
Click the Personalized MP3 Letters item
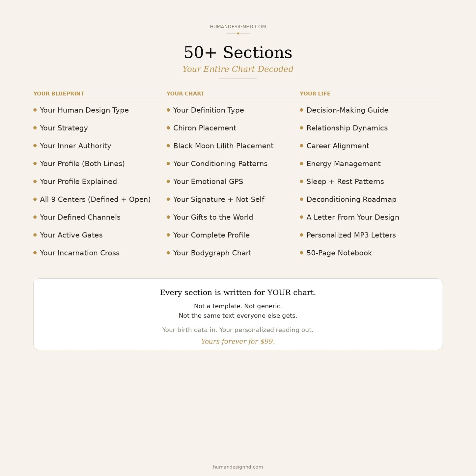point(351,235)
